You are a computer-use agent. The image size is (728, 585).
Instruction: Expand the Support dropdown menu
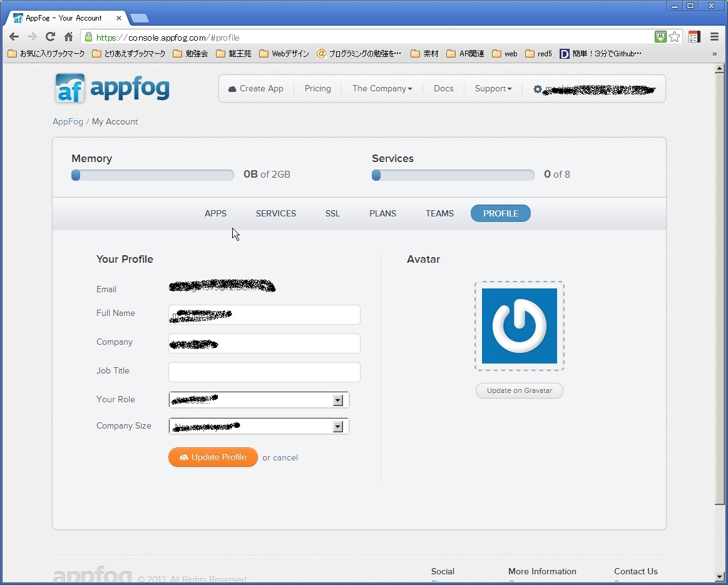[x=493, y=89]
